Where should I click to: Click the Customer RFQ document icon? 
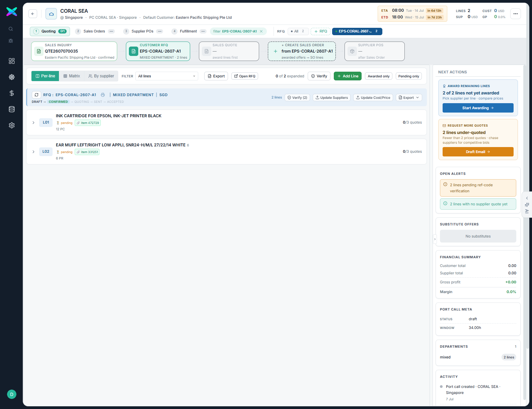point(134,51)
